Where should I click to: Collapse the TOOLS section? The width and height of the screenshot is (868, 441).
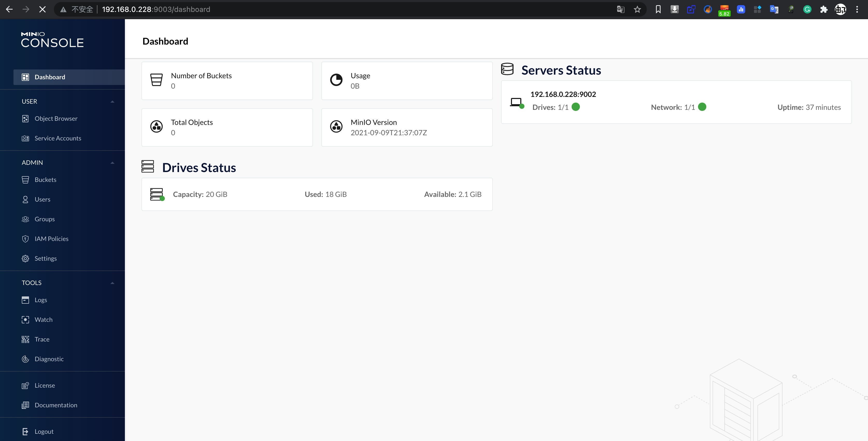point(111,282)
